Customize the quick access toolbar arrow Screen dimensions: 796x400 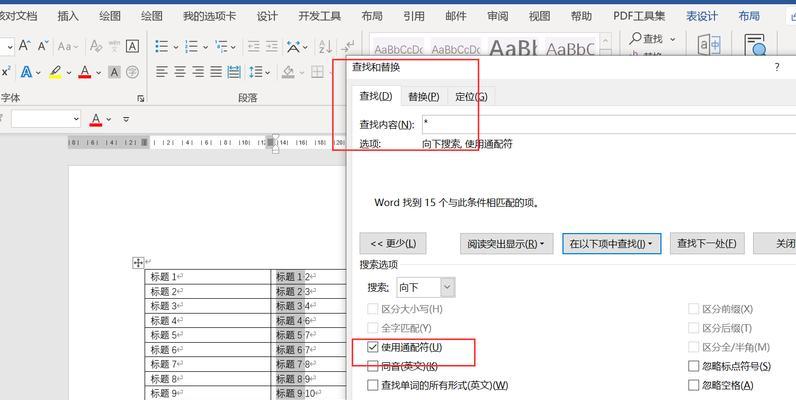point(126,119)
